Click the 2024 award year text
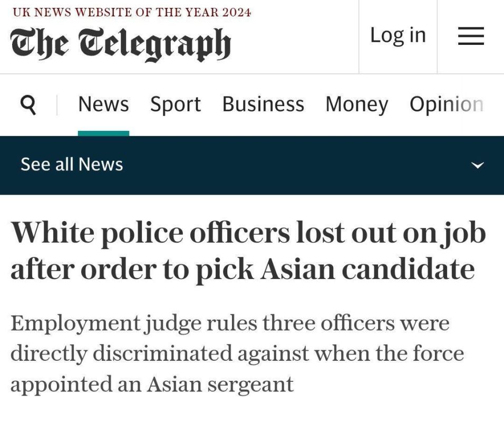 (x=237, y=12)
